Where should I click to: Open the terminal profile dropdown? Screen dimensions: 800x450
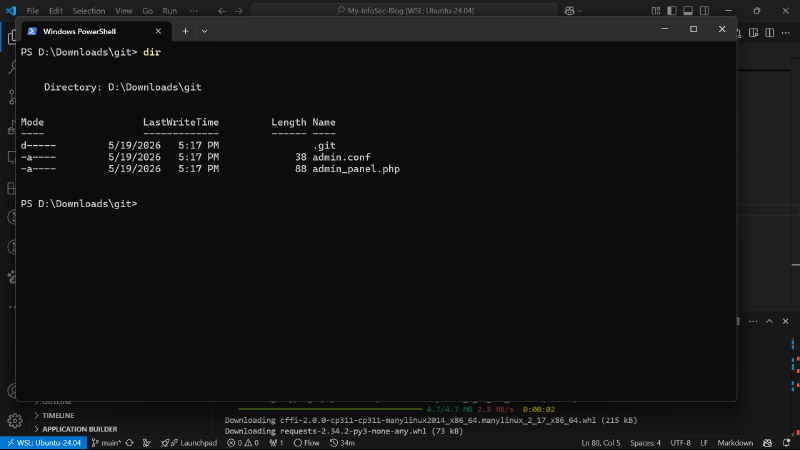point(204,31)
